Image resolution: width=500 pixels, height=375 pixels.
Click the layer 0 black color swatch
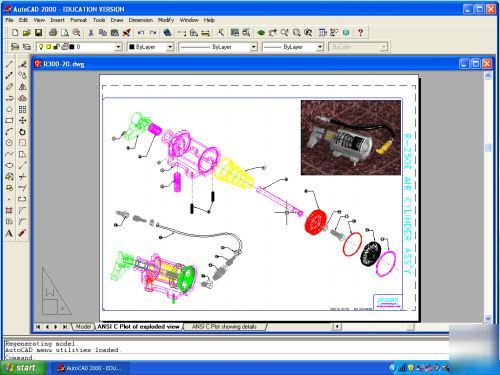(x=71, y=47)
